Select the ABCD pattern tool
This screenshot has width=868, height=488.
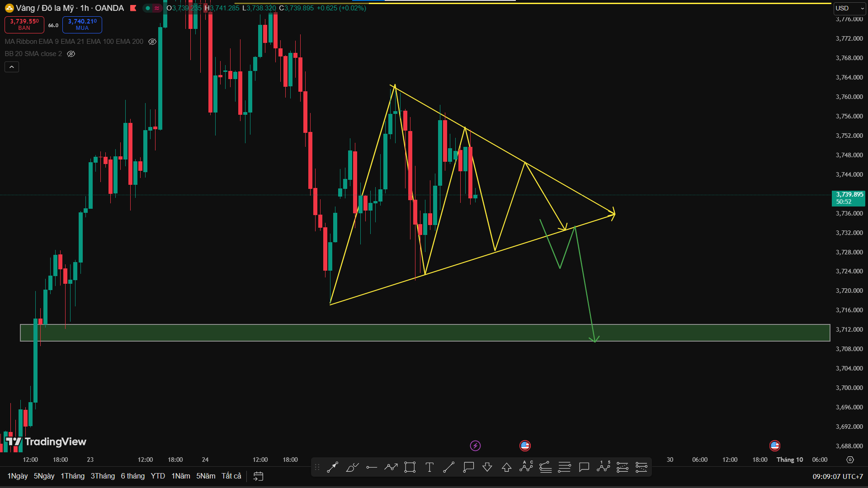tap(526, 467)
